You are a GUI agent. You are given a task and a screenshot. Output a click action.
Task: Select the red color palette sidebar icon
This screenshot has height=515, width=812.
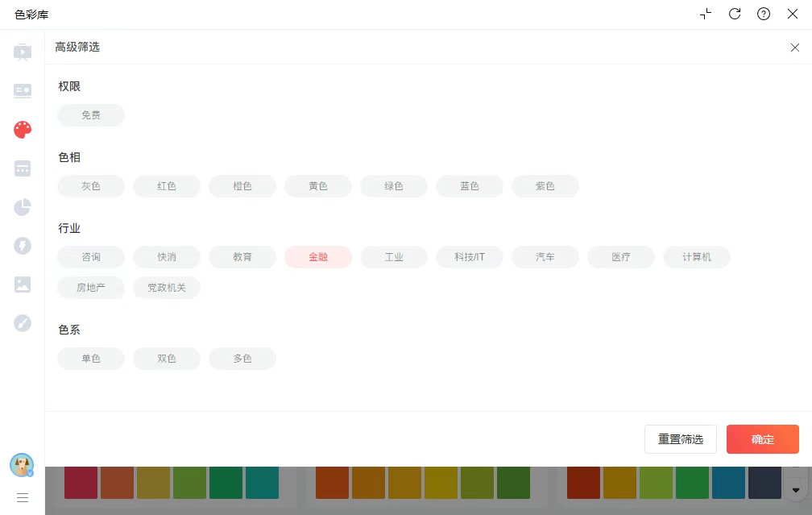pos(23,130)
